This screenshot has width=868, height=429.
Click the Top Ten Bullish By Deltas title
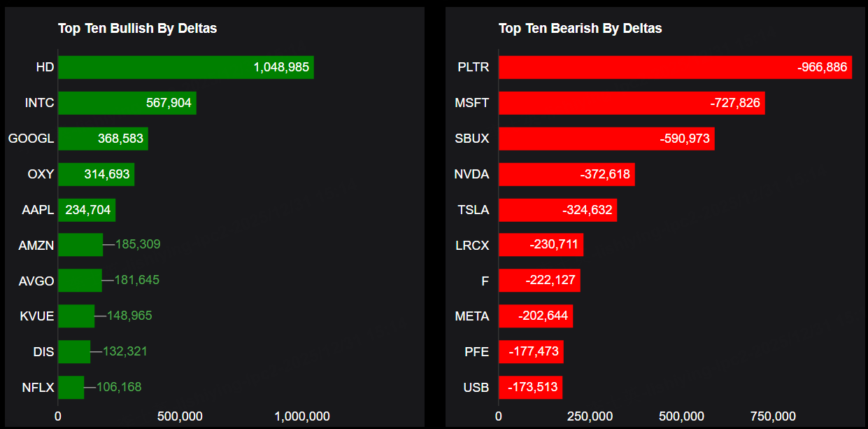137,29
